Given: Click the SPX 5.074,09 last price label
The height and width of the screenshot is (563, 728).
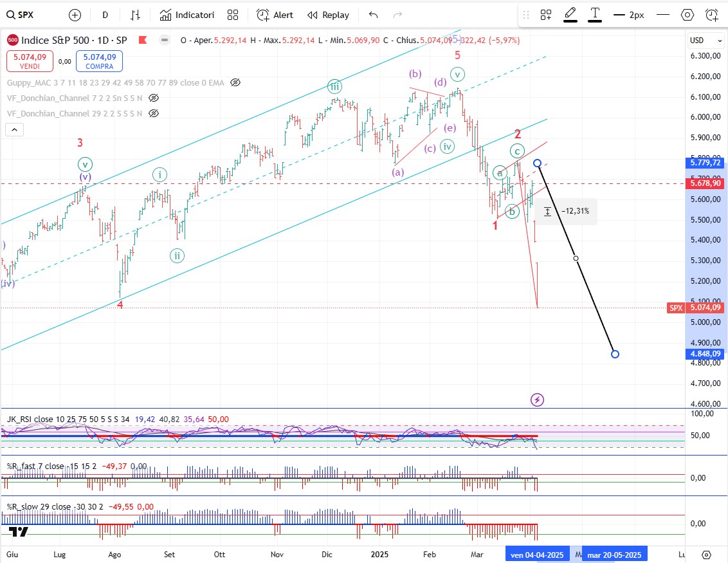Looking at the screenshot, I should [x=696, y=308].
